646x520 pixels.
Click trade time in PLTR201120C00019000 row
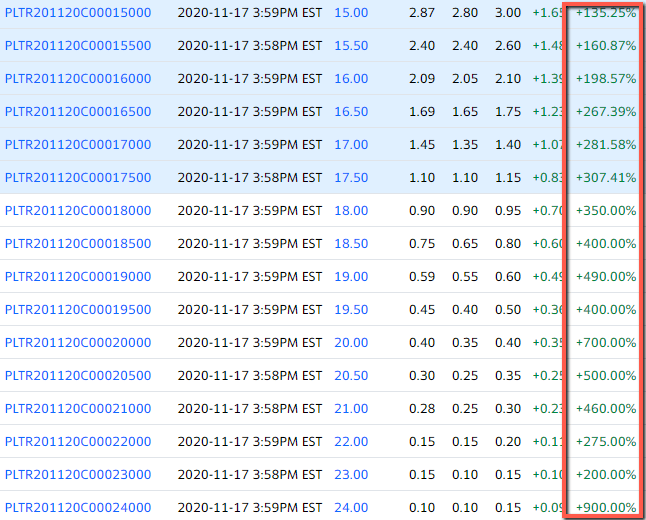(250, 276)
